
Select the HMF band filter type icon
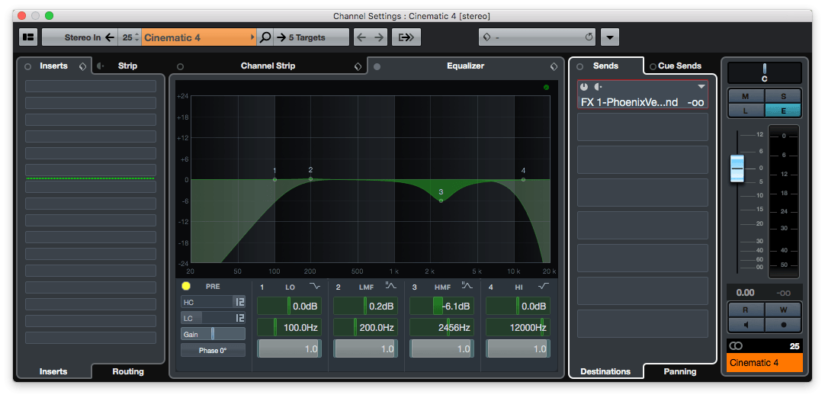pos(467,286)
